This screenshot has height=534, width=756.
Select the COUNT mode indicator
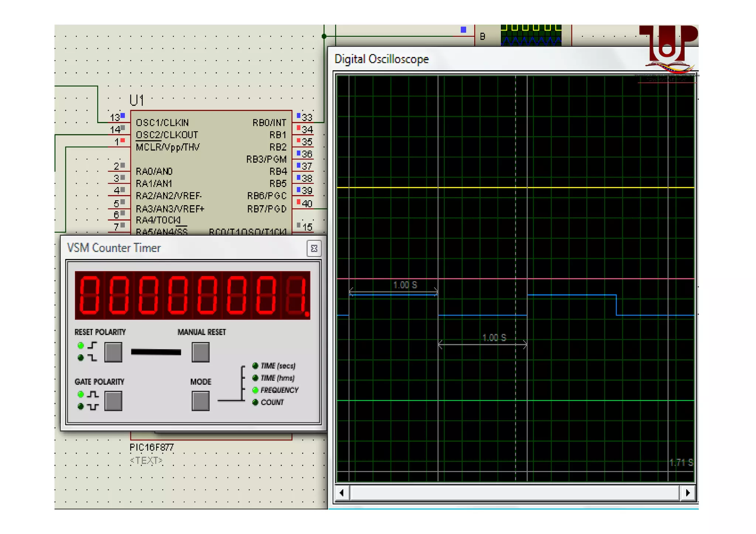tap(255, 402)
